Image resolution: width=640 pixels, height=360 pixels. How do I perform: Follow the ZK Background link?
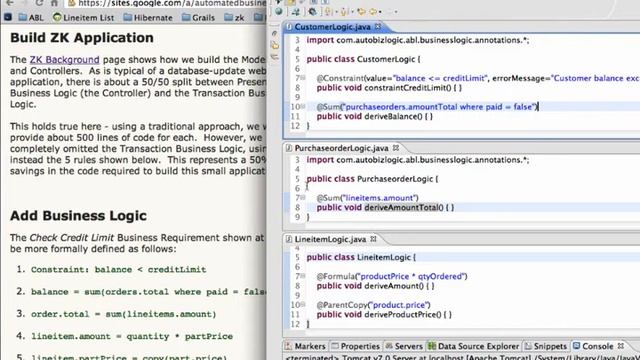pos(64,60)
